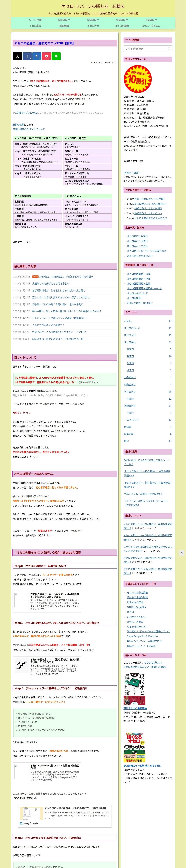Open the article これにてStep1・初心者修了！
The height and width of the screenshot is (868, 186).
click(48, 325)
